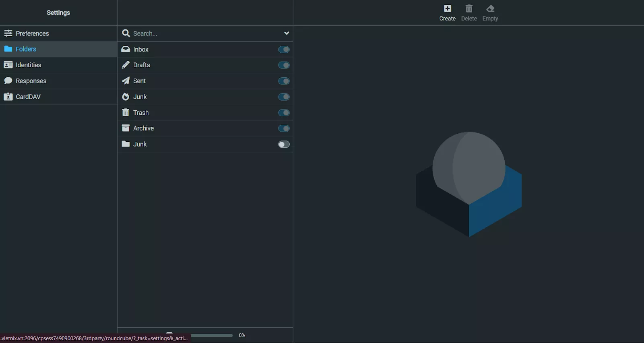644x343 pixels.
Task: Click the Sent paper plane icon
Action: (126, 81)
